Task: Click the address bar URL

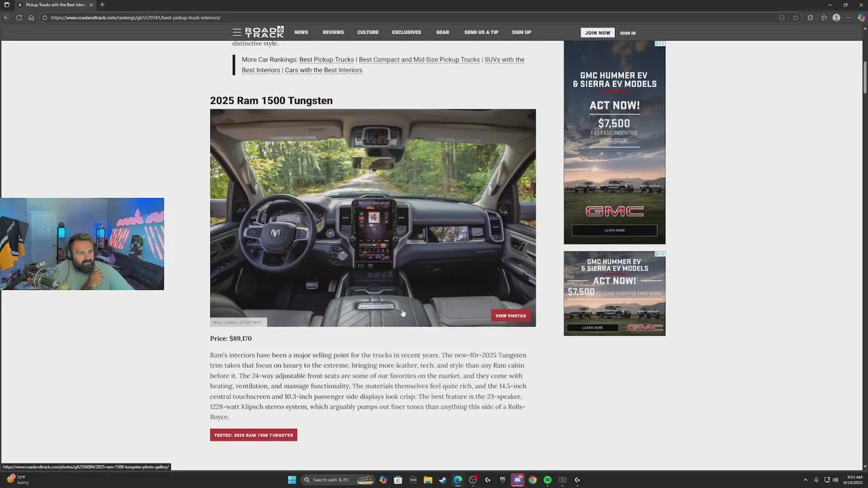Action: (136, 18)
